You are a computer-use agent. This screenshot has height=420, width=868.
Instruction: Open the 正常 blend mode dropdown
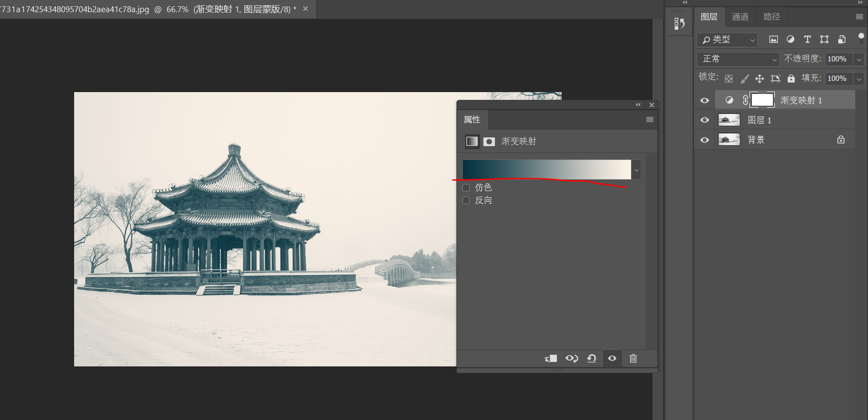(x=738, y=59)
